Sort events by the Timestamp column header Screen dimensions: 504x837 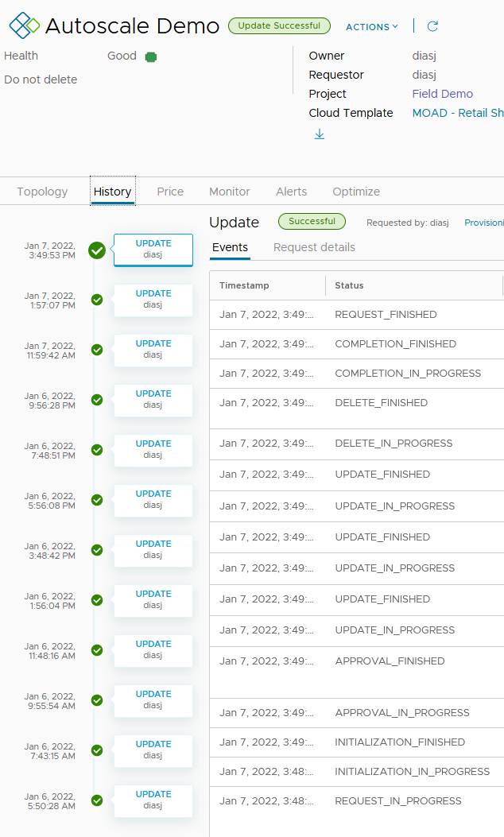(244, 285)
